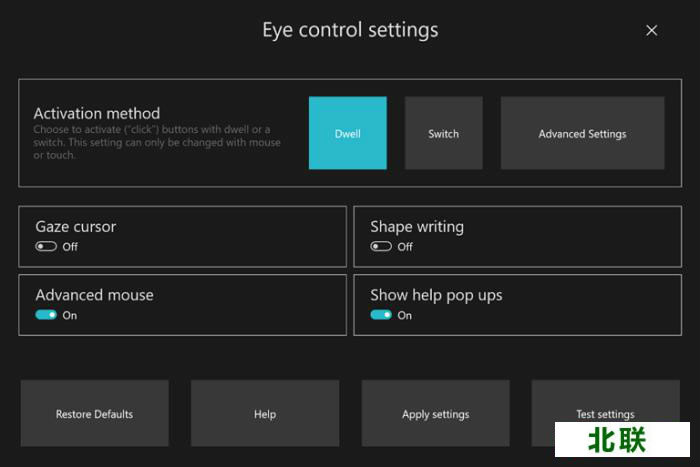
Task: Select Dwell as the activation method
Action: [x=347, y=133]
